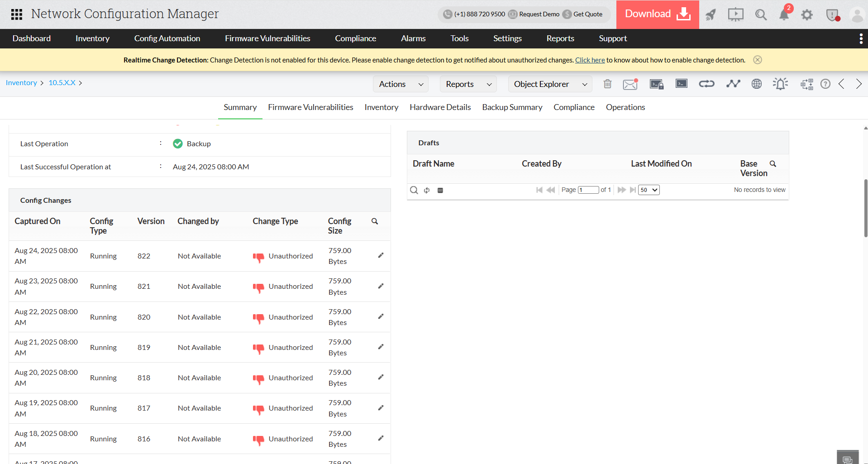Open the terminal icon with padlock
868x464 pixels.
[656, 84]
